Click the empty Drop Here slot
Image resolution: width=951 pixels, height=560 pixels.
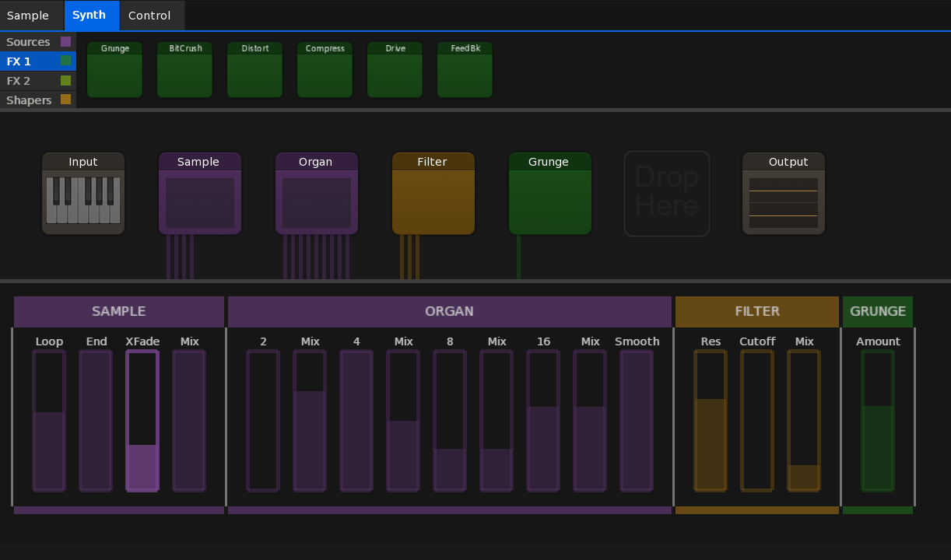(x=667, y=194)
